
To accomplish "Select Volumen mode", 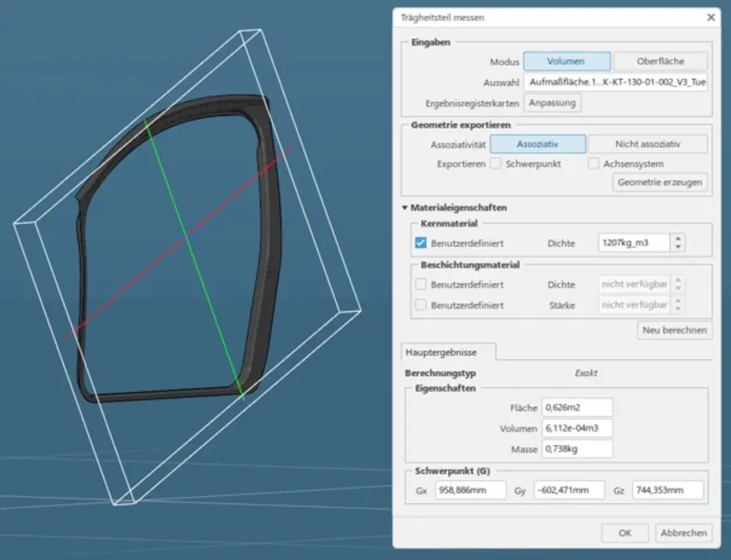I will [x=565, y=61].
